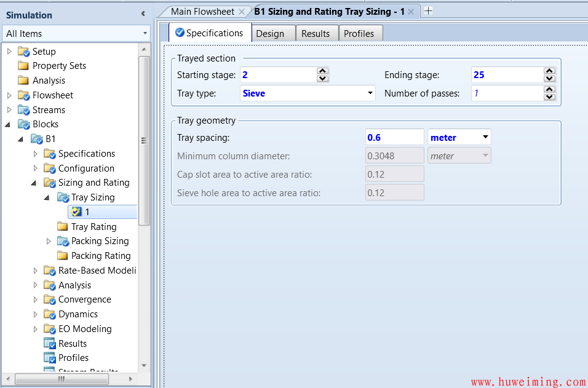Image resolution: width=588 pixels, height=388 pixels.
Task: Close the B1 Tray Sizing tab
Action: click(411, 12)
